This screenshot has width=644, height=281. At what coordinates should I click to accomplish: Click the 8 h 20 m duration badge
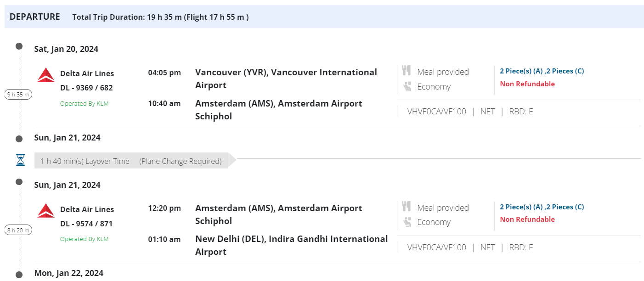coord(19,230)
